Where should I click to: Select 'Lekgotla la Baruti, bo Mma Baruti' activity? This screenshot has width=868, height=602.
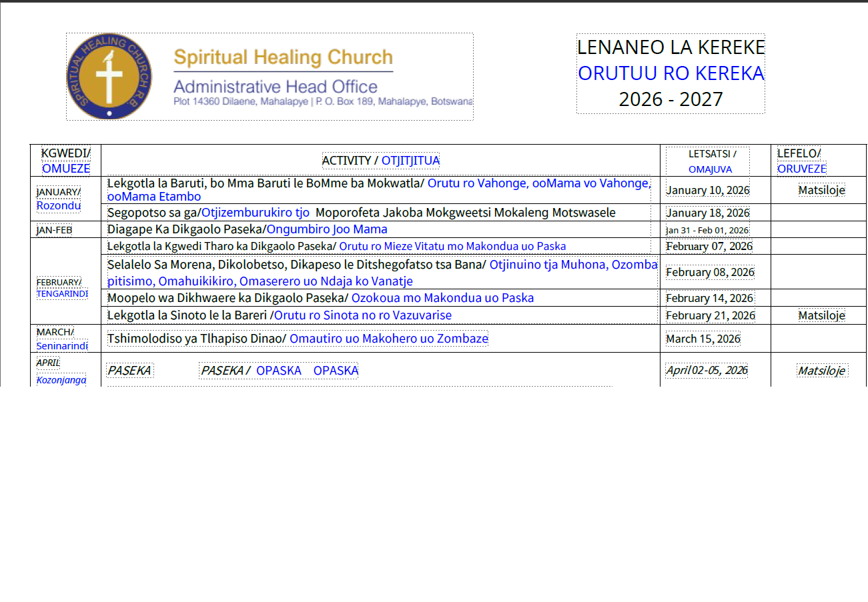[379, 189]
